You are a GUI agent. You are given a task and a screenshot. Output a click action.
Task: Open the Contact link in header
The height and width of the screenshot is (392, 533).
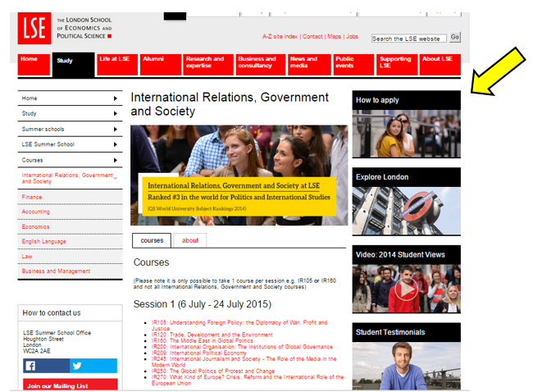(x=312, y=36)
